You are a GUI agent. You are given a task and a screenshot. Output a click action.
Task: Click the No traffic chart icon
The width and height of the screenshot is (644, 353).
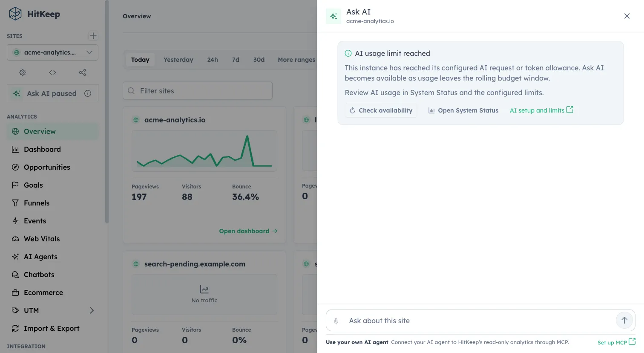tap(204, 289)
